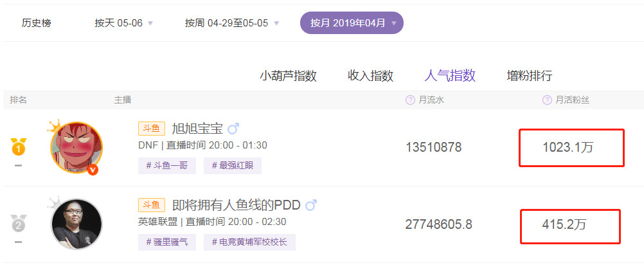Expand the 按周 04-29至05-05 week selector

coord(232,23)
